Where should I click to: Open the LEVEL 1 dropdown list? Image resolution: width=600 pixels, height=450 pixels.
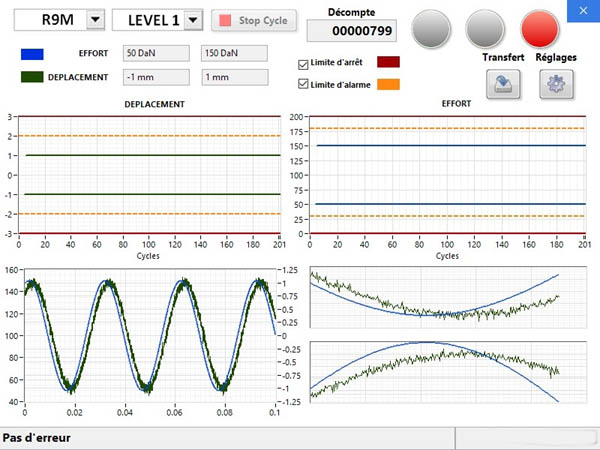pos(193,19)
